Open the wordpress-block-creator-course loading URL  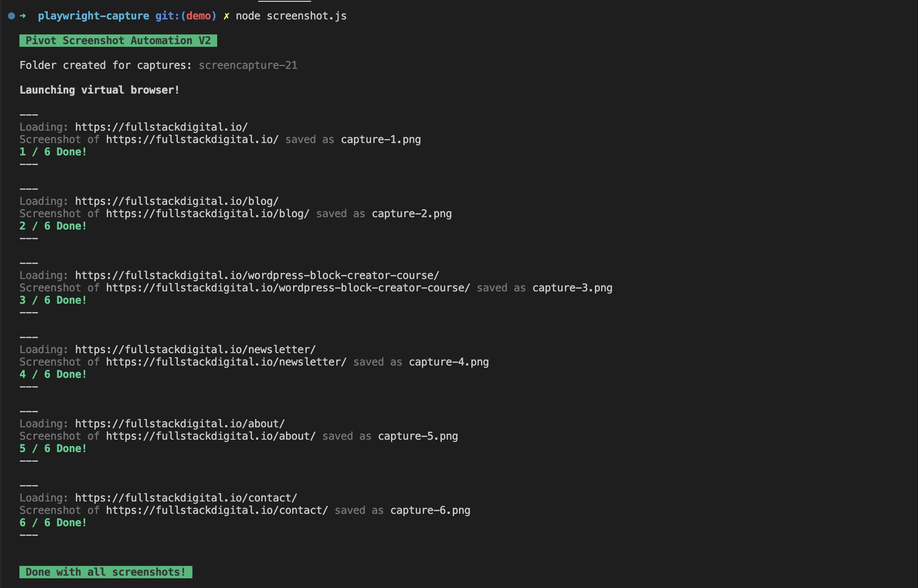257,275
